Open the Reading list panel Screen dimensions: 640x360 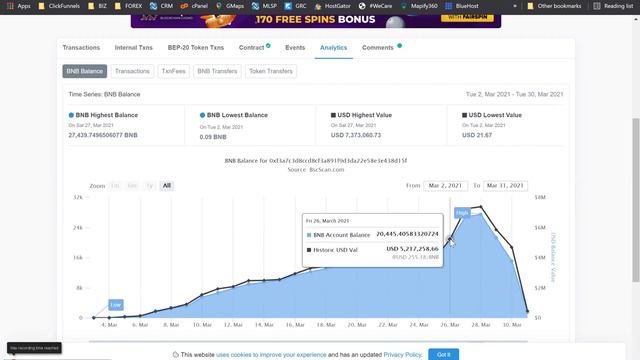[613, 6]
